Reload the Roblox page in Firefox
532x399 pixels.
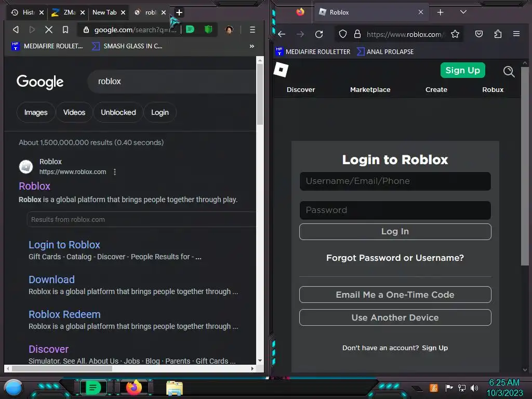319,34
